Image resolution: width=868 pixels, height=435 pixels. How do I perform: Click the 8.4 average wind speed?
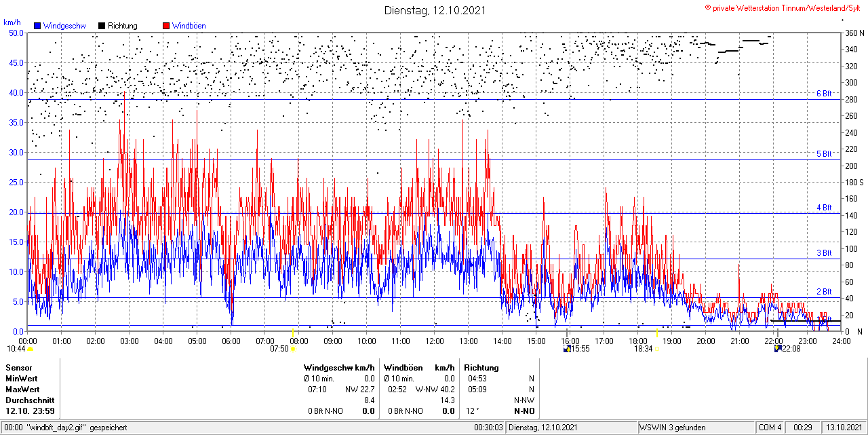[x=369, y=400]
